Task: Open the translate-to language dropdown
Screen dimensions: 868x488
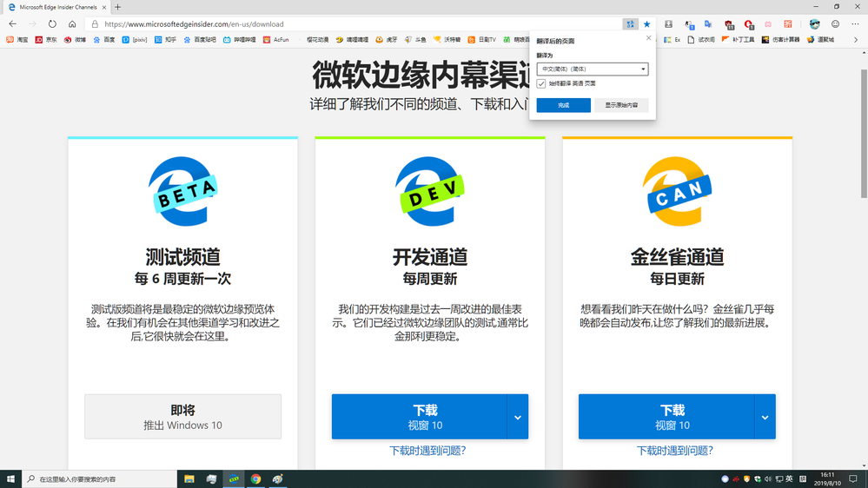Action: pyautogui.click(x=593, y=69)
